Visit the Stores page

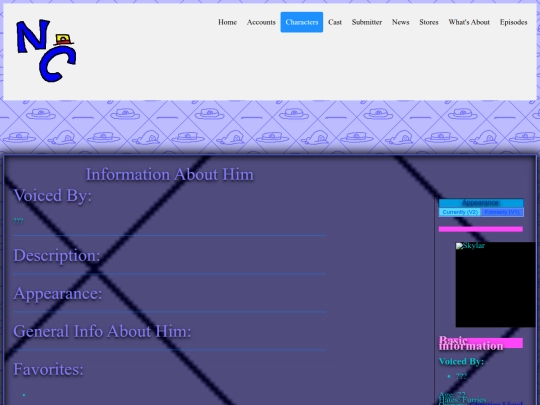click(x=429, y=22)
